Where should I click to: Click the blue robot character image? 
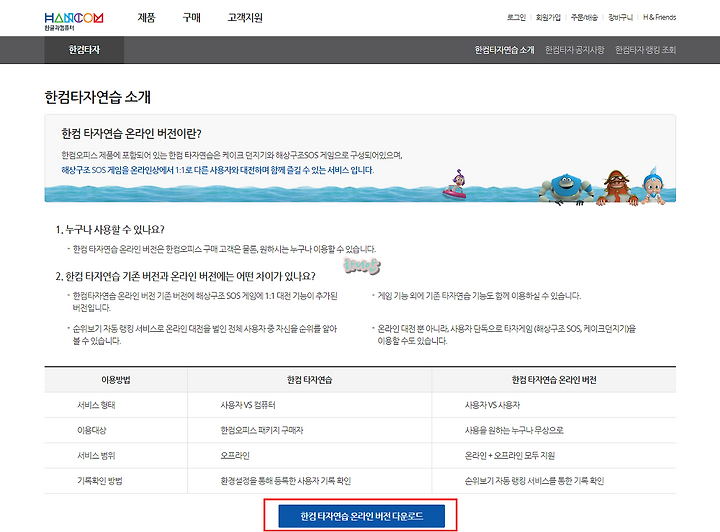click(566, 189)
